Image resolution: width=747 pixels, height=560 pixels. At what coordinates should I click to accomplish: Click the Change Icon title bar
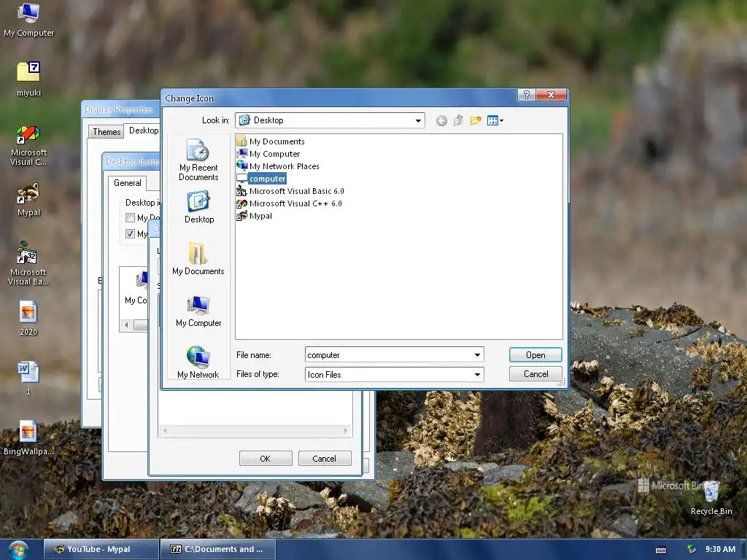pyautogui.click(x=341, y=98)
